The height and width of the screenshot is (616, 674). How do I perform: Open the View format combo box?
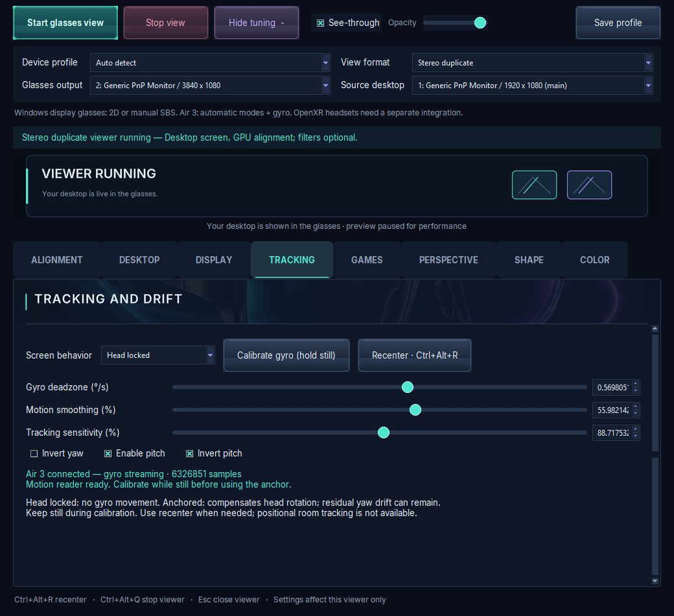pos(532,63)
